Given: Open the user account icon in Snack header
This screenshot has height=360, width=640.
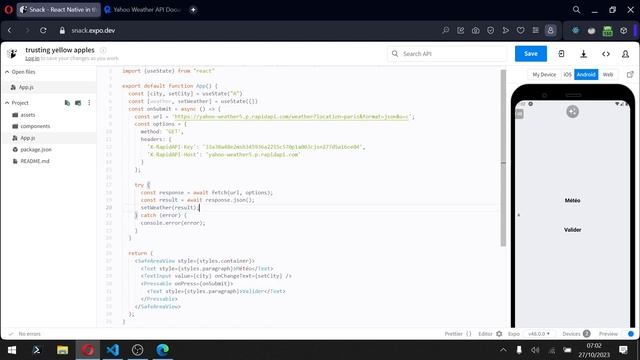Looking at the screenshot, I should (x=625, y=53).
